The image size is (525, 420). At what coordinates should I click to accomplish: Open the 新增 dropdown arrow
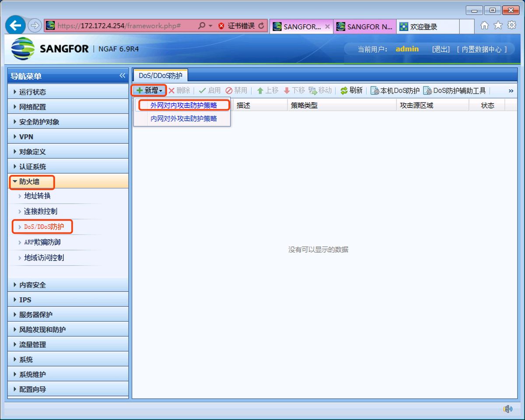(x=161, y=91)
